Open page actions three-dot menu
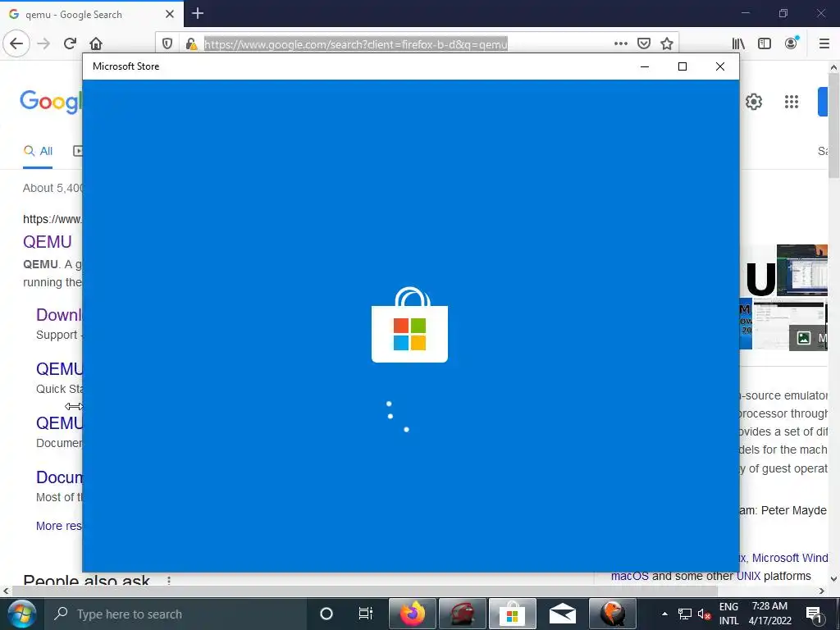840x630 pixels. [x=620, y=44]
